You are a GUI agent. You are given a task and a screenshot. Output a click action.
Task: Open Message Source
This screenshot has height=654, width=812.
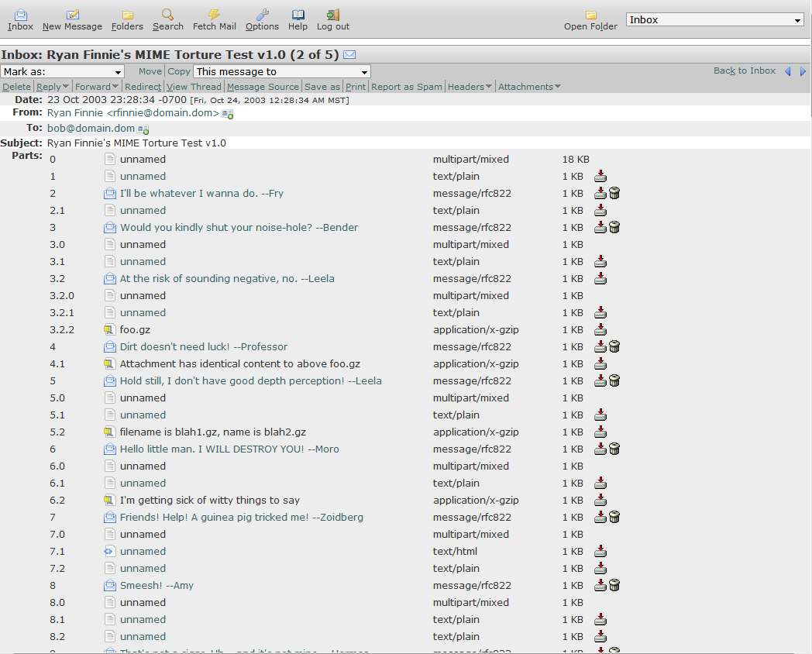[263, 87]
